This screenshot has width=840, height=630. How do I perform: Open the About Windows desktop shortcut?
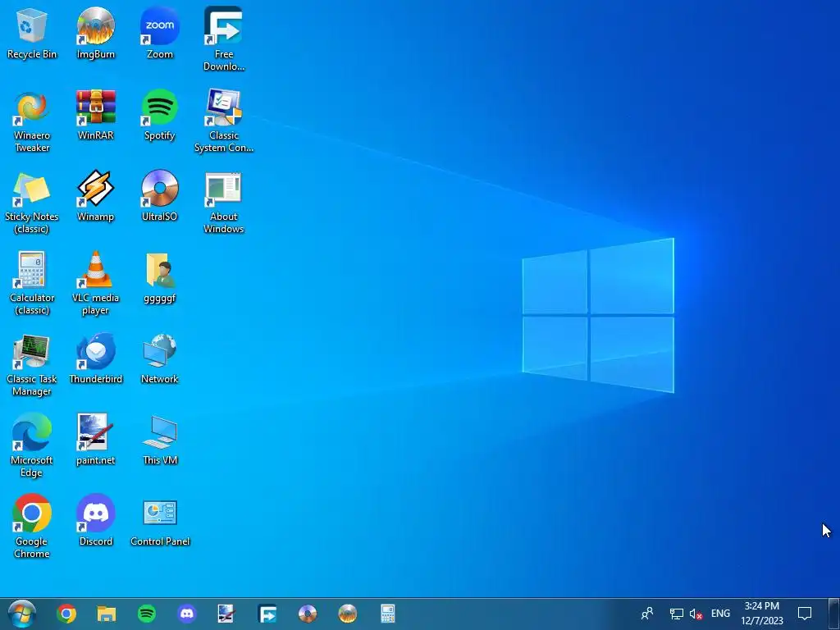point(223,202)
